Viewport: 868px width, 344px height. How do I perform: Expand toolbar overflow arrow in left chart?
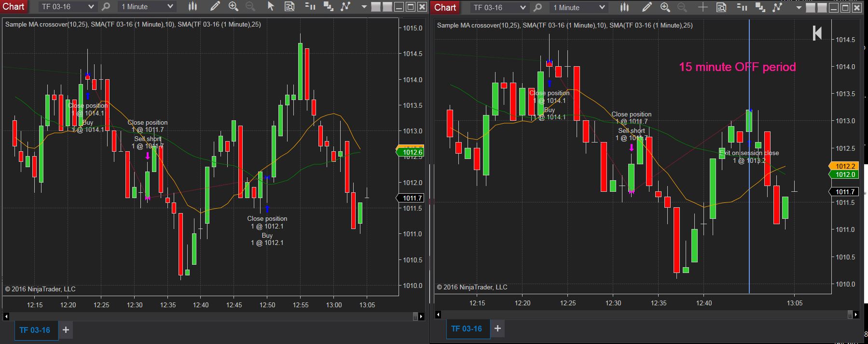pyautogui.click(x=364, y=7)
